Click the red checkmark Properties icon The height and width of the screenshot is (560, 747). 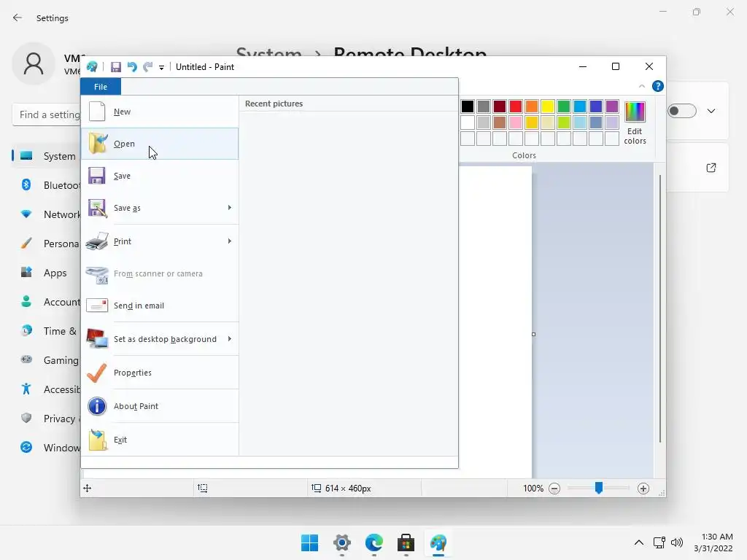(x=97, y=373)
